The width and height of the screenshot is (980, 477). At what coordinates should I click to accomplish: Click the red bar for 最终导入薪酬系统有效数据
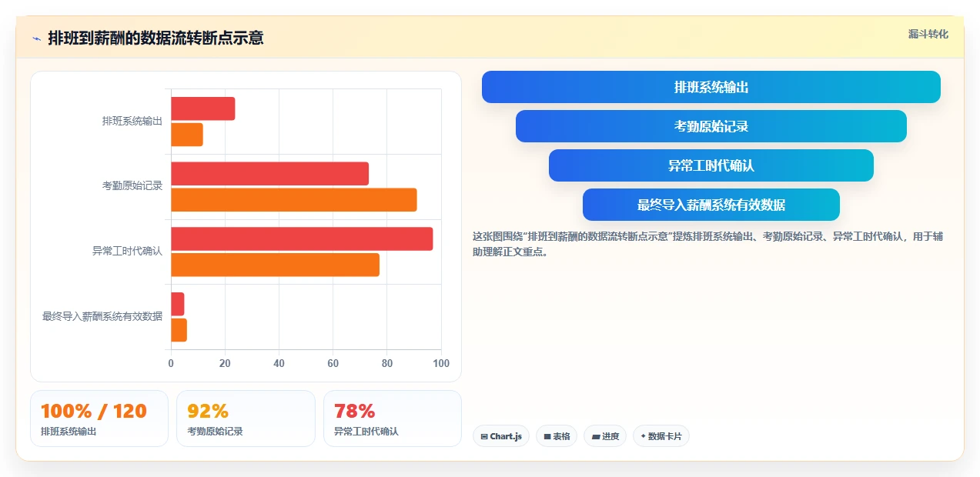178,304
